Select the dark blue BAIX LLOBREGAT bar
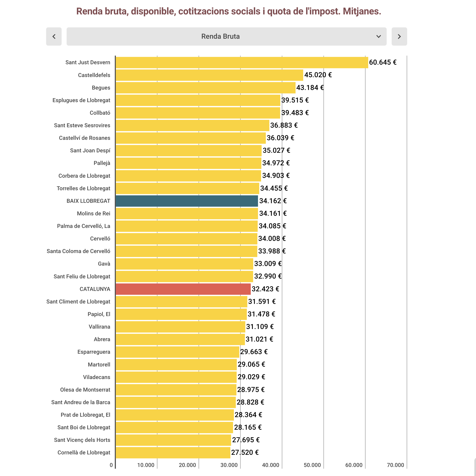The width and height of the screenshot is (476, 476). [x=187, y=201]
